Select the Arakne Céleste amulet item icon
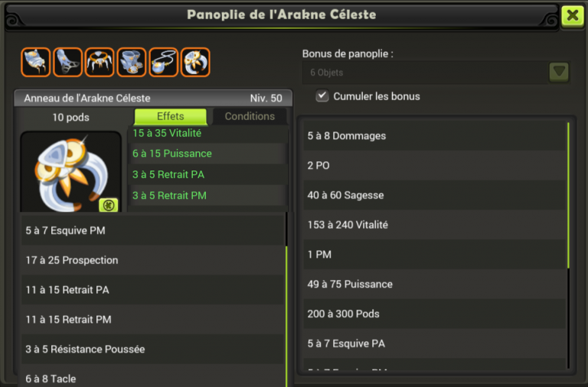Viewport: 588px width, 387px height. point(164,62)
